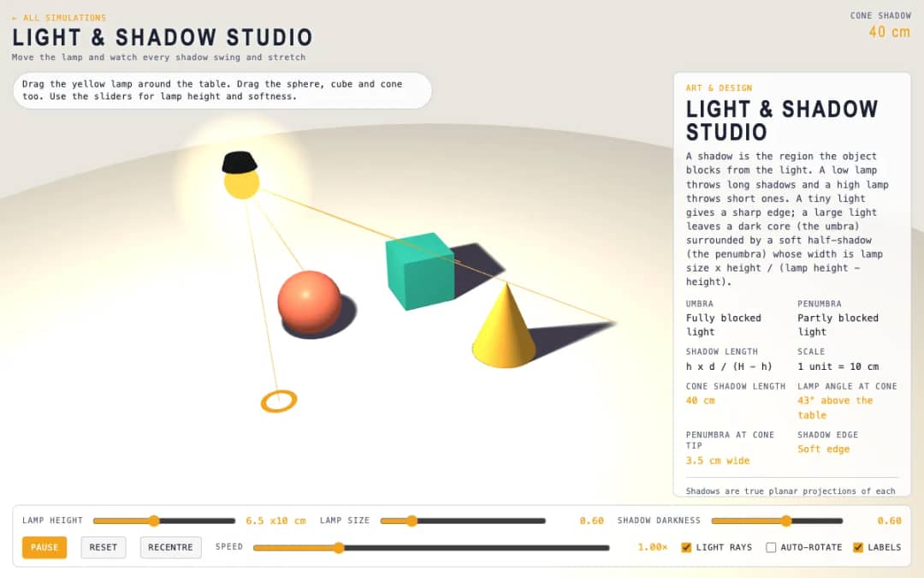The width and height of the screenshot is (924, 578).
Task: Toggle the Labels checkbox
Action: [858, 547]
